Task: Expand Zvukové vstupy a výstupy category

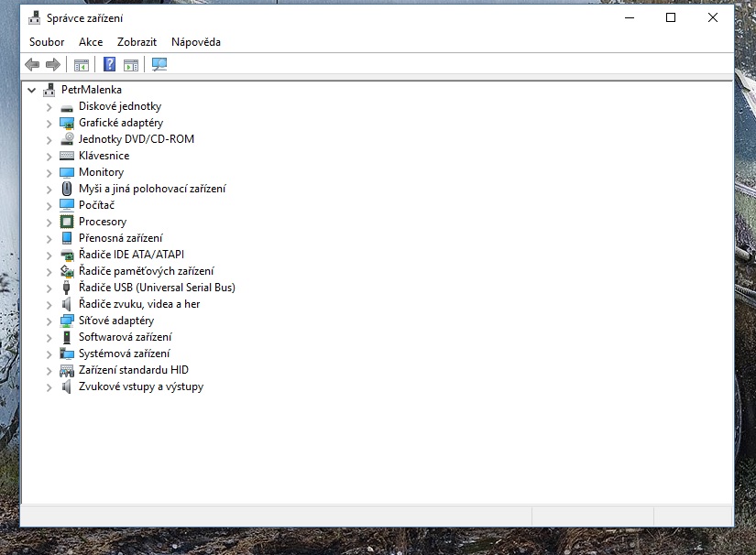Action: 49,386
